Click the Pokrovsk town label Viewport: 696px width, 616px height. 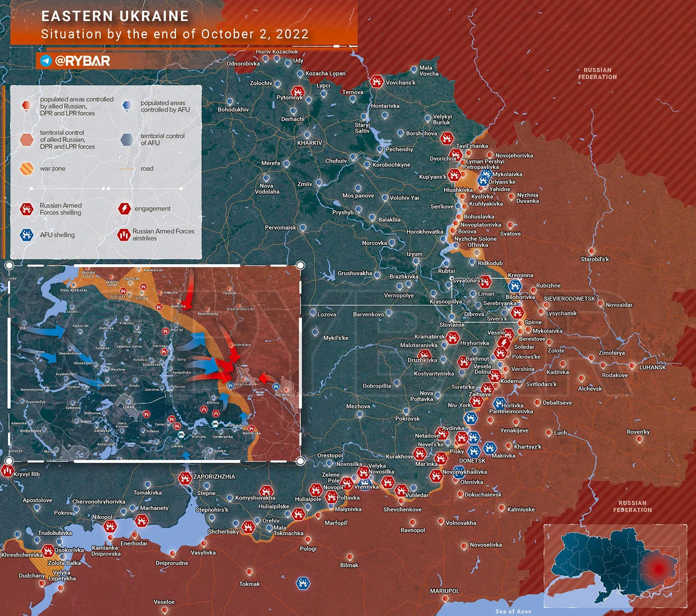tap(408, 419)
